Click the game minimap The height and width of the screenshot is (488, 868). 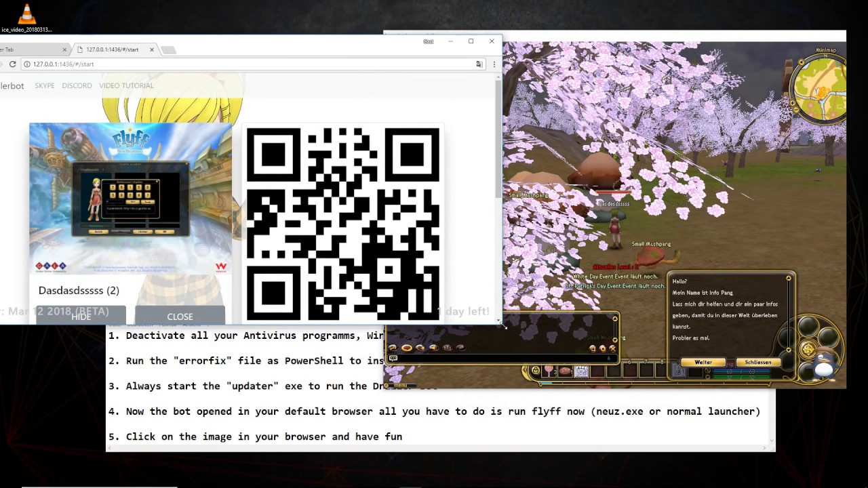click(x=821, y=88)
